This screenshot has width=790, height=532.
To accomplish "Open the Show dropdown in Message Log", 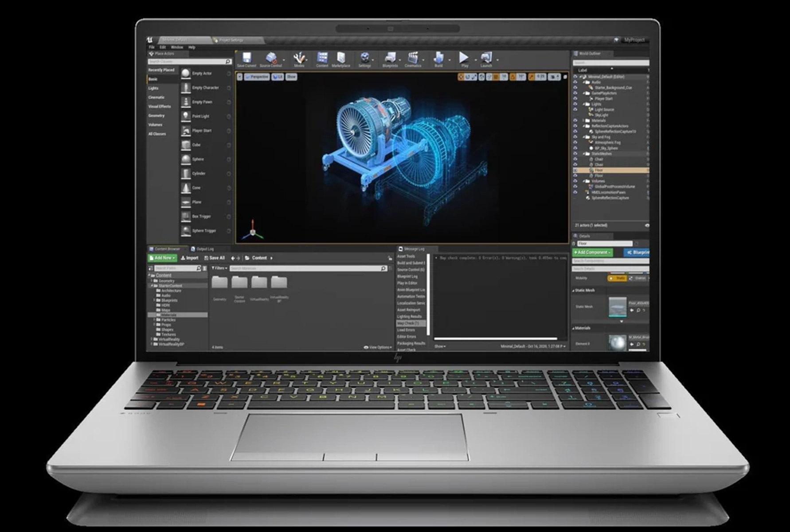I will click(440, 346).
